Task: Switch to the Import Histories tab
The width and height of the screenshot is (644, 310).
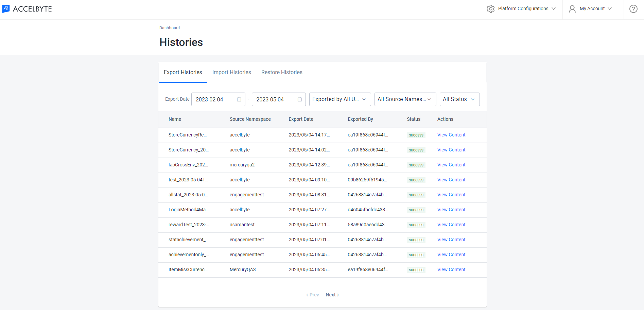Action: point(232,72)
